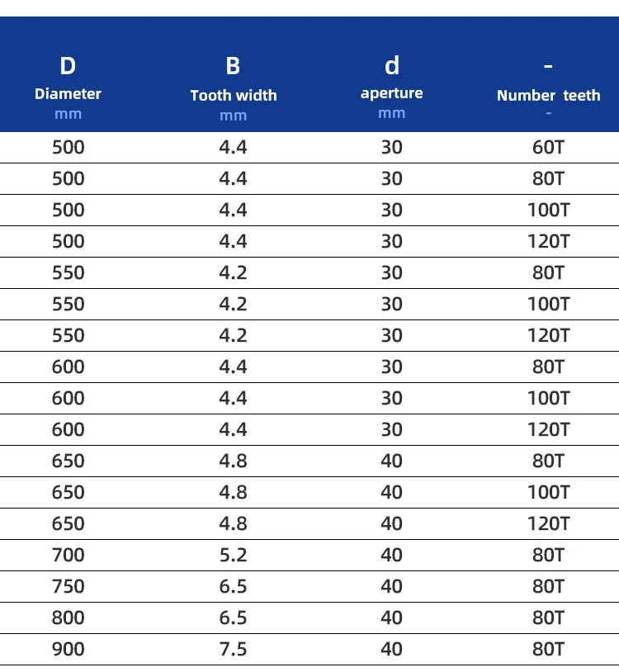
Task: Click aperture 40 in the 800 row
Action: click(x=392, y=618)
